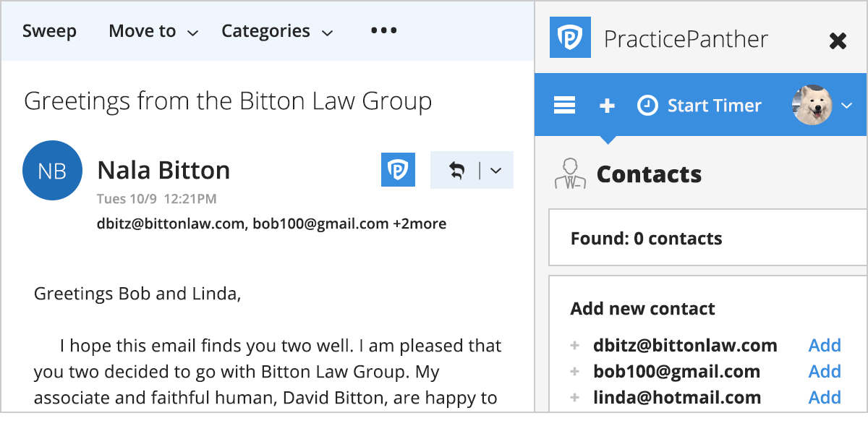Click plus icon beside bob100@gmail.com
This screenshot has width=868, height=434.
pos(575,372)
